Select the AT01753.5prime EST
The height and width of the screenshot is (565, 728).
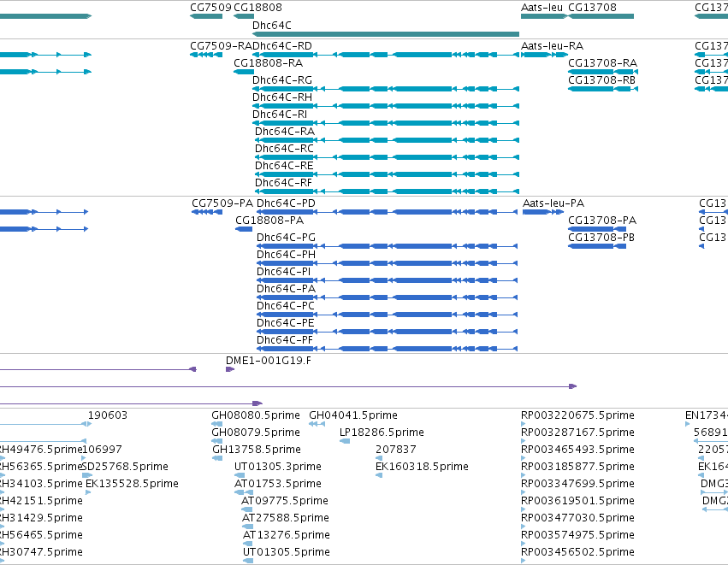point(278,484)
